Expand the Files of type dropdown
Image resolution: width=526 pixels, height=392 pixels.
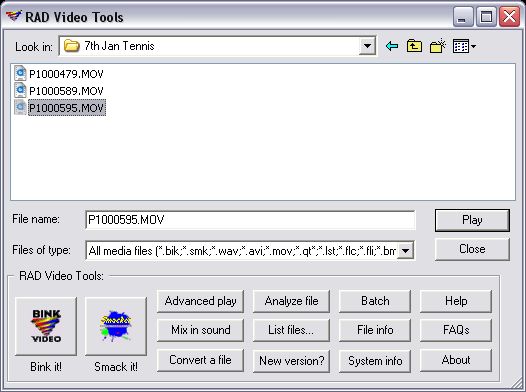coord(406,251)
